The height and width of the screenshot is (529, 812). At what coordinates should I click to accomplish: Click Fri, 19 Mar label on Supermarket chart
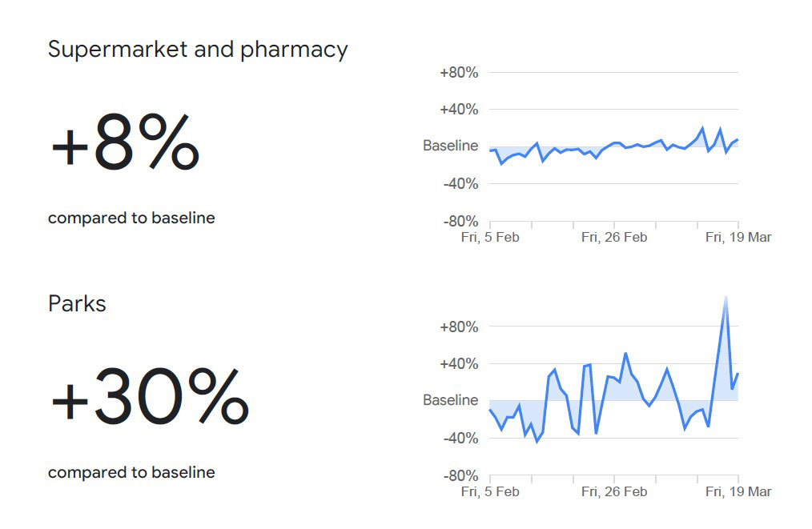[x=738, y=238]
